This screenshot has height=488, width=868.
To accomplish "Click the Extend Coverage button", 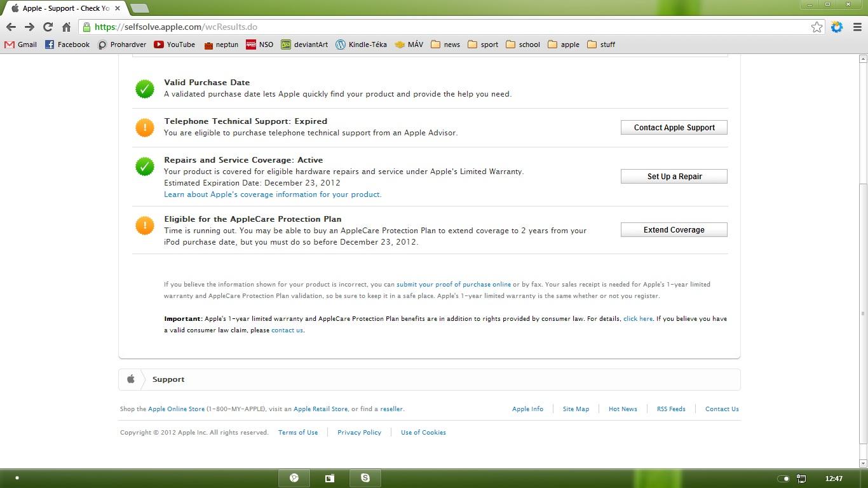I will 674,230.
